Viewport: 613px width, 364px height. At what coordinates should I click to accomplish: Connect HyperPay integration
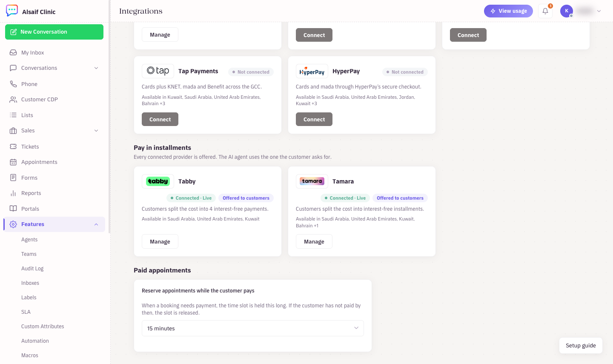click(x=314, y=119)
